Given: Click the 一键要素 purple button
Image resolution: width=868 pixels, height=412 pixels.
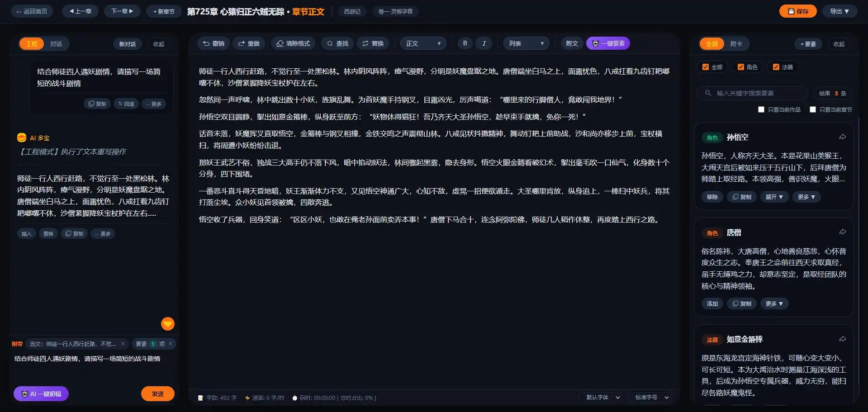Looking at the screenshot, I should point(608,43).
